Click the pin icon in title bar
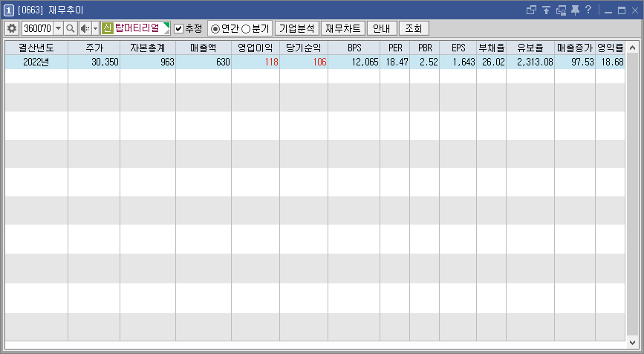 [x=575, y=10]
